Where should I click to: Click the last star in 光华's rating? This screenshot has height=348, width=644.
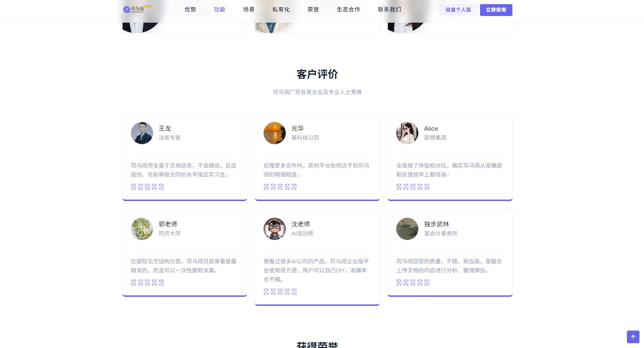pyautogui.click(x=294, y=187)
